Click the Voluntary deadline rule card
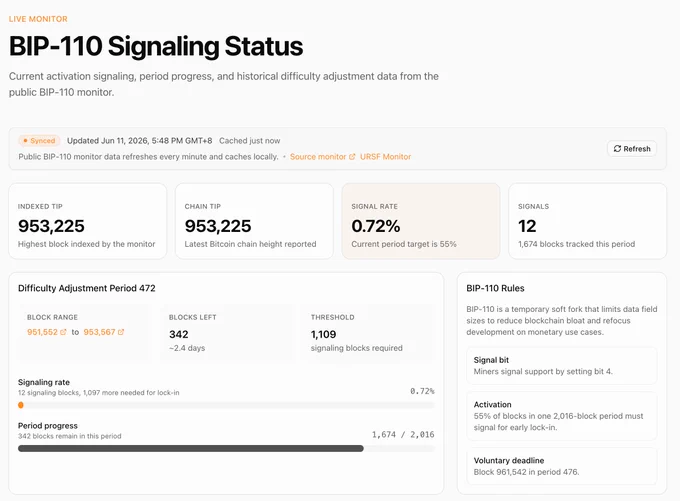 pyautogui.click(x=562, y=466)
